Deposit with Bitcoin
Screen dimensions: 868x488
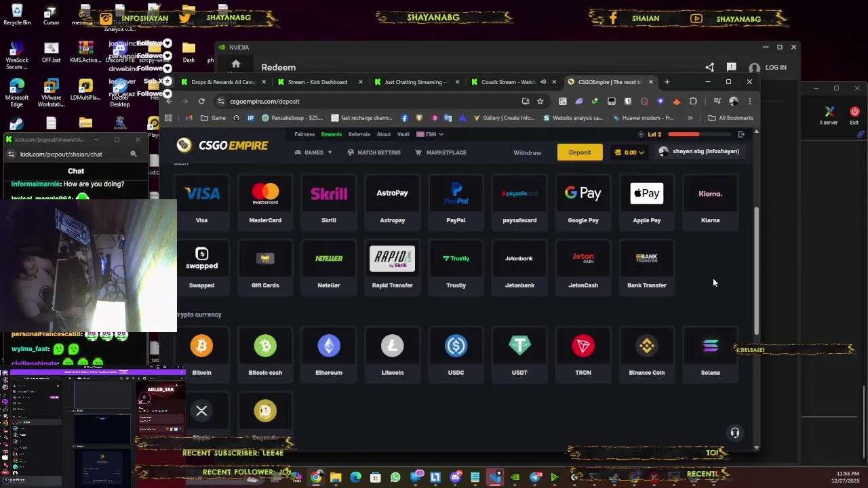(201, 354)
